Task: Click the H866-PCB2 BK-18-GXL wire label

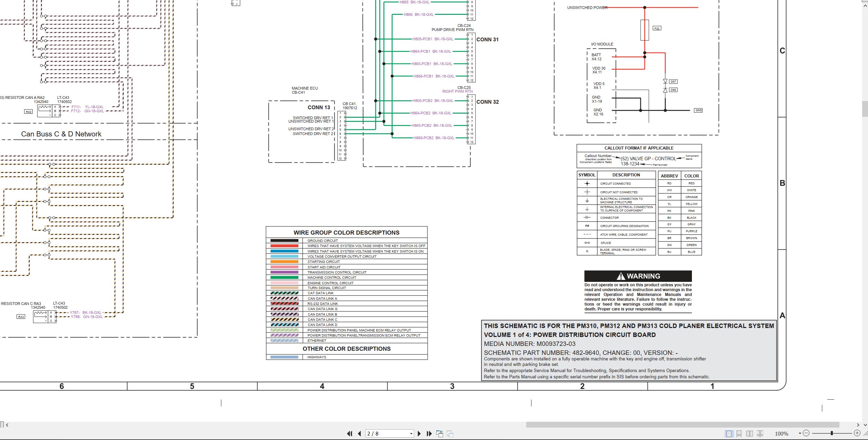Action: pyautogui.click(x=434, y=138)
